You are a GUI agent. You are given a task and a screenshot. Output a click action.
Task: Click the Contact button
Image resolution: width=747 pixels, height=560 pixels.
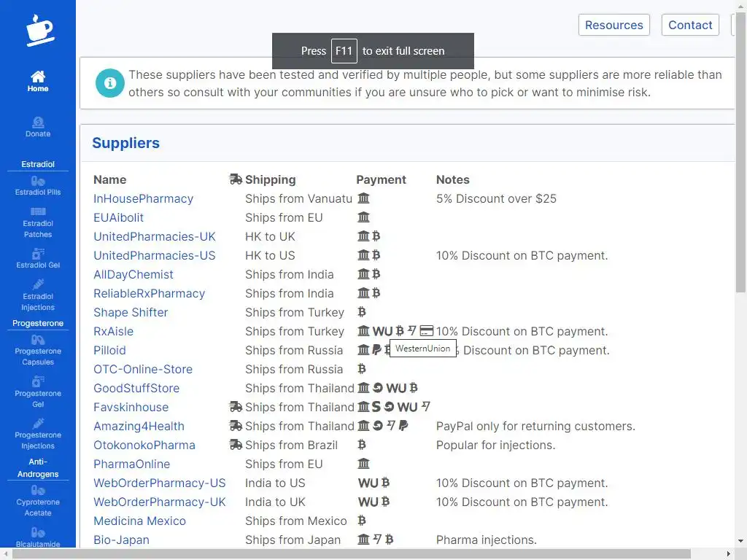tap(689, 25)
